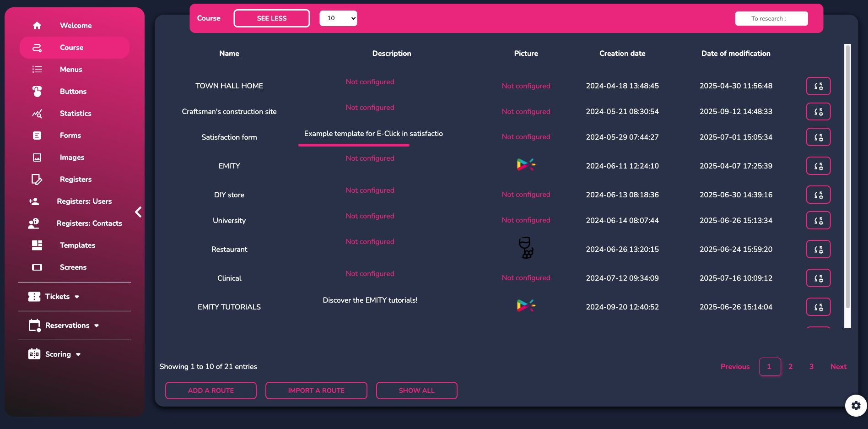Screen dimensions: 868x429
Task: Collapse the sidebar with the left chevron
Action: click(138, 212)
